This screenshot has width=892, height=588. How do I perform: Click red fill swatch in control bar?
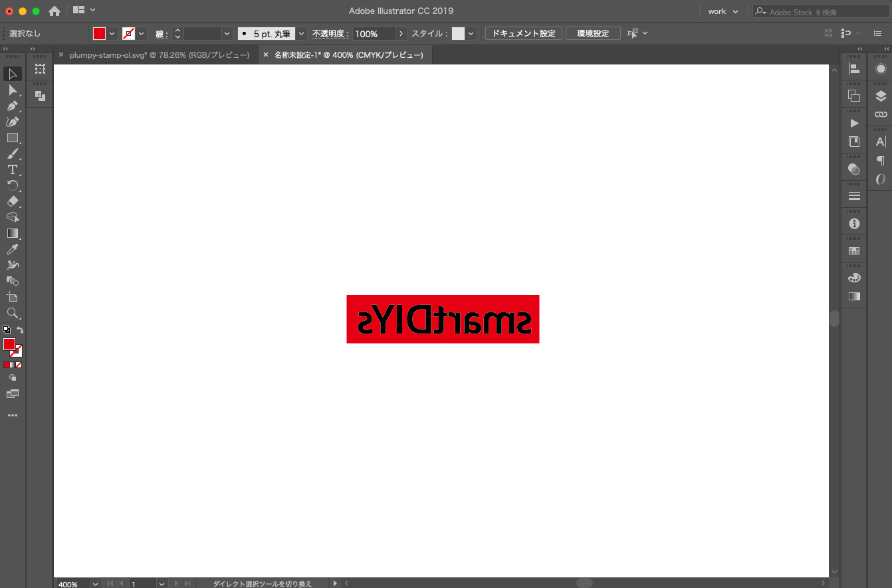(99, 33)
